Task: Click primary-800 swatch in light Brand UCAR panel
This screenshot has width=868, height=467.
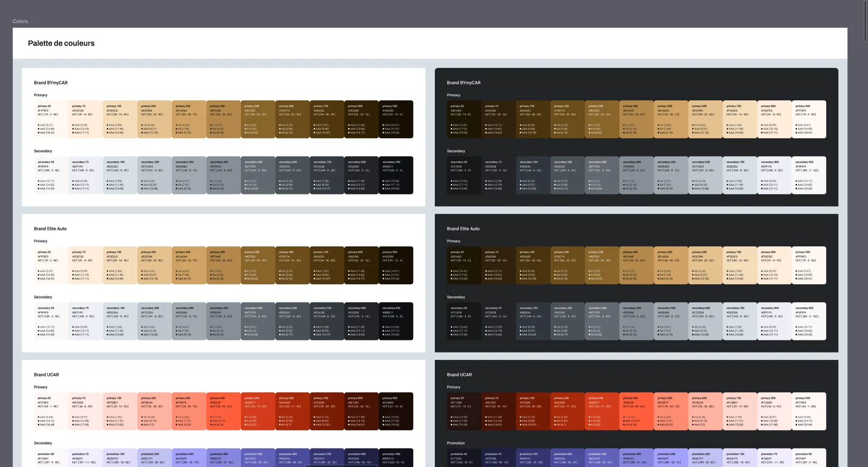Action: pos(362,411)
